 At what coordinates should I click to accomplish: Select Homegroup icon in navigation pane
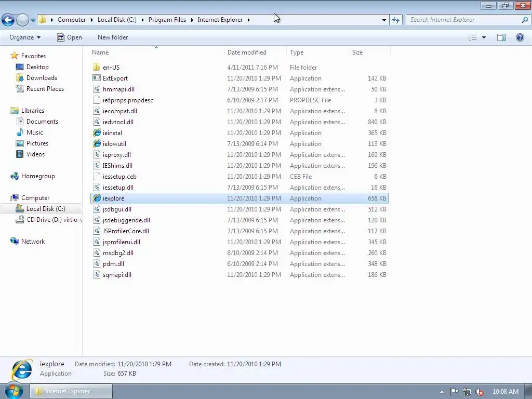tap(14, 176)
